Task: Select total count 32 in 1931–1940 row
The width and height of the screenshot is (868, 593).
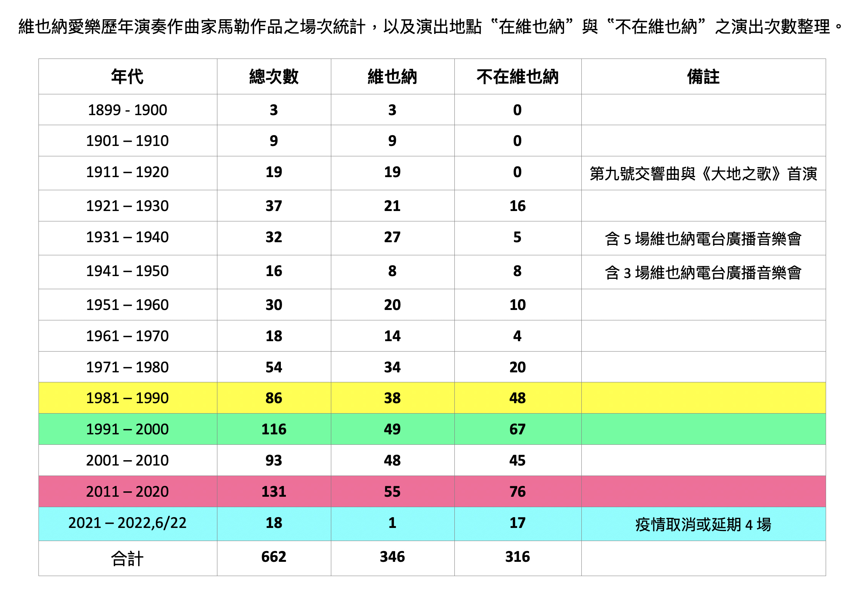Action: click(x=274, y=237)
